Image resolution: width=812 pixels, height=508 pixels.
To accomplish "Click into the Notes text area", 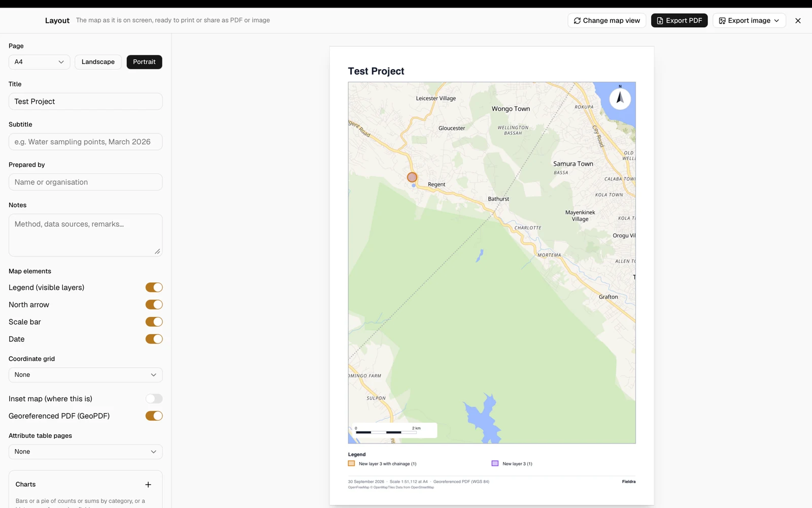I will tap(85, 235).
